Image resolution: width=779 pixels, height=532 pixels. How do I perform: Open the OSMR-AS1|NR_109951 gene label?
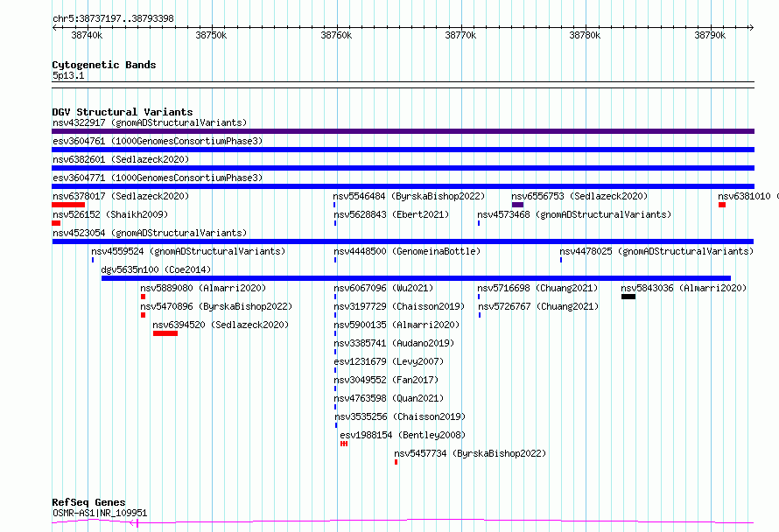(x=100, y=513)
